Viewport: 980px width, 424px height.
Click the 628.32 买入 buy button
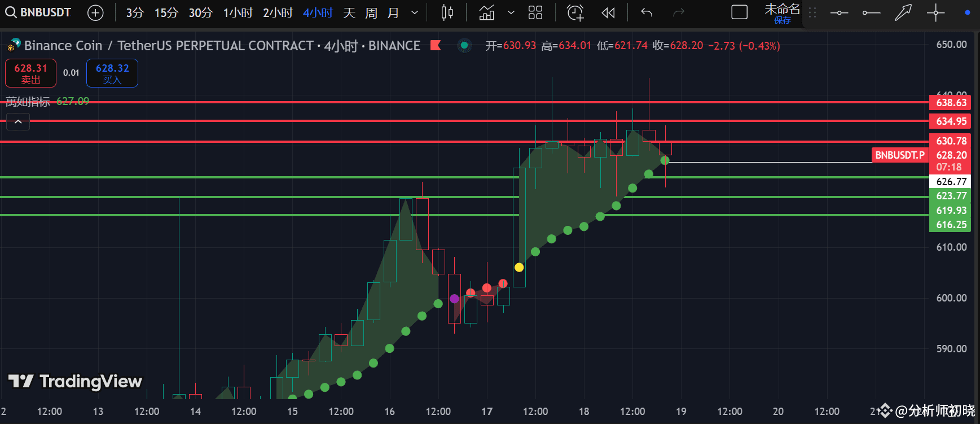coord(112,73)
